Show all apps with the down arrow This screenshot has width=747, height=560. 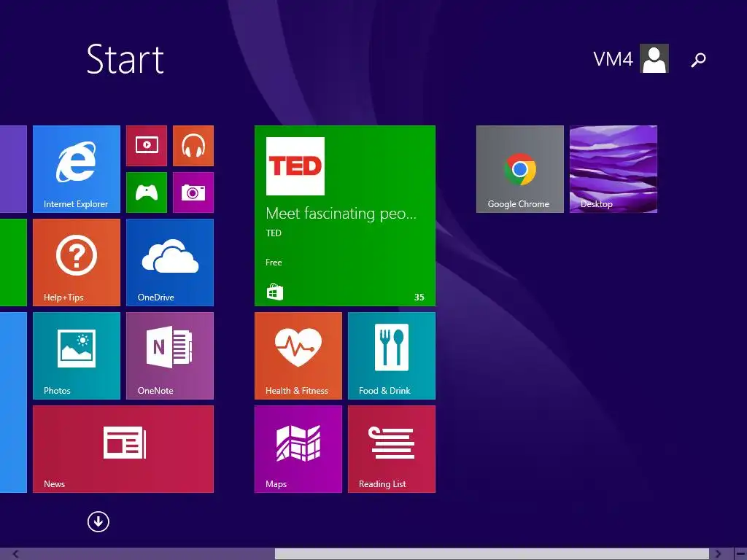[x=98, y=521]
